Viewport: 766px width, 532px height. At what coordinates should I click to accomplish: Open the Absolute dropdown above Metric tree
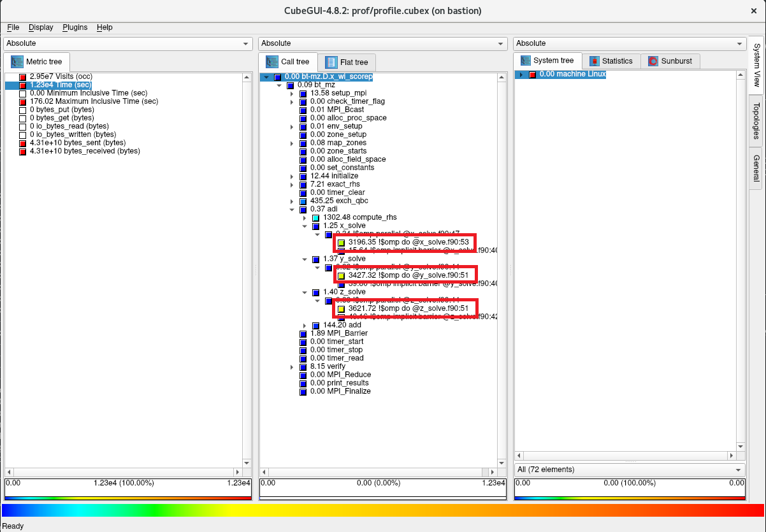click(128, 43)
